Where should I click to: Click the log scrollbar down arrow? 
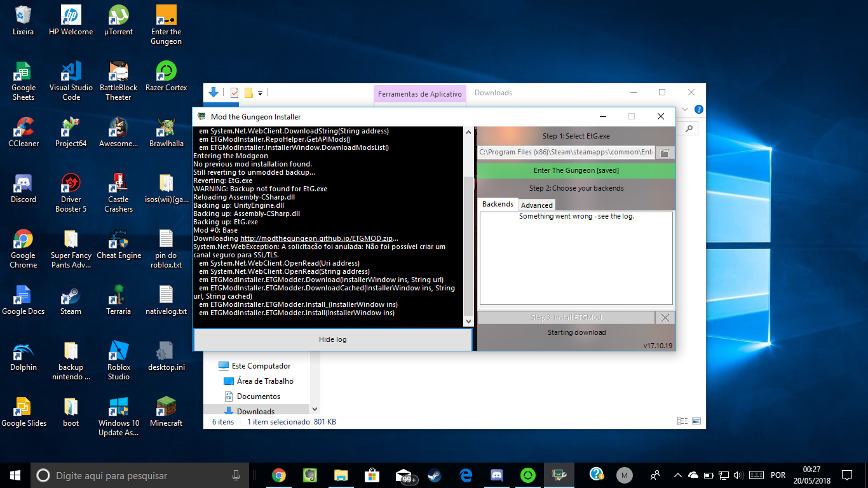point(469,322)
